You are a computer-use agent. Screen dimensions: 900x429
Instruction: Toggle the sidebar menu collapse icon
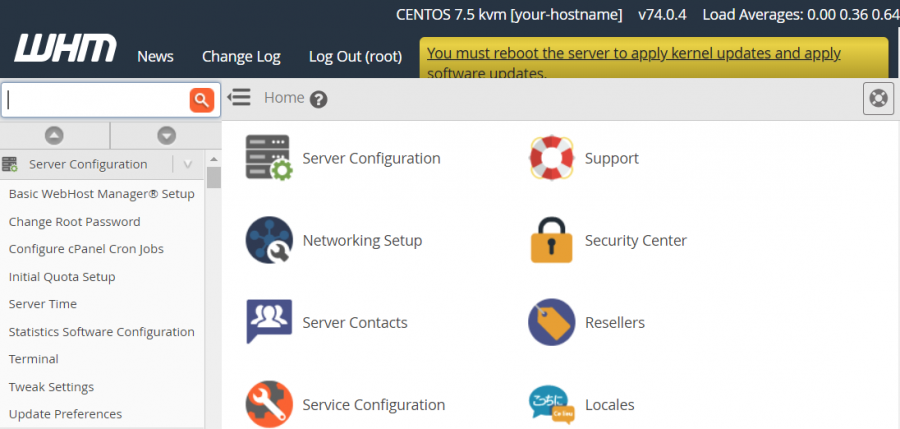(239, 97)
